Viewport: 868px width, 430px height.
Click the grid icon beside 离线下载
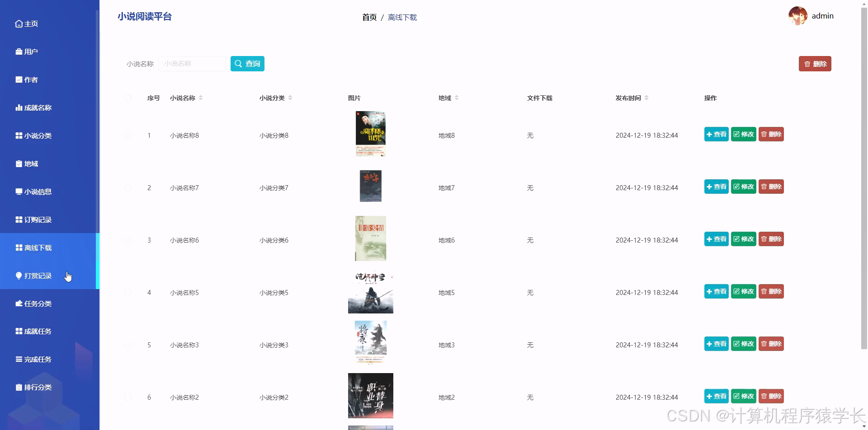point(19,248)
